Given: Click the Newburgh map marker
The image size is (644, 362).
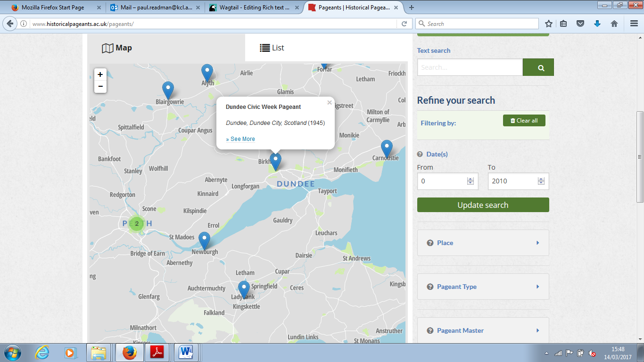Looking at the screenshot, I should pos(204,240).
